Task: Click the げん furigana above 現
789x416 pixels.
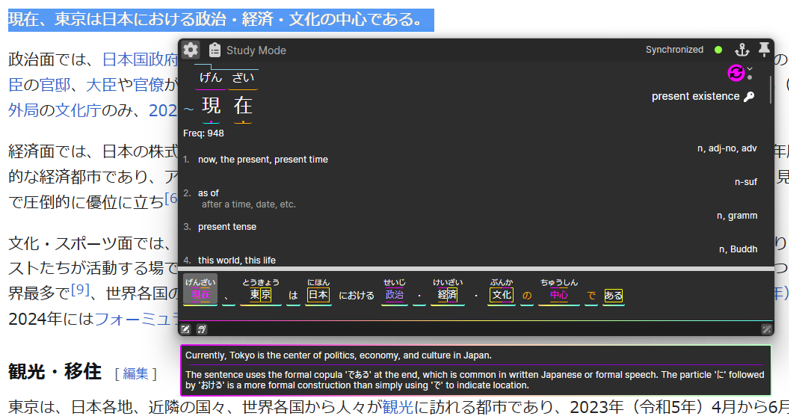Action: [x=210, y=77]
